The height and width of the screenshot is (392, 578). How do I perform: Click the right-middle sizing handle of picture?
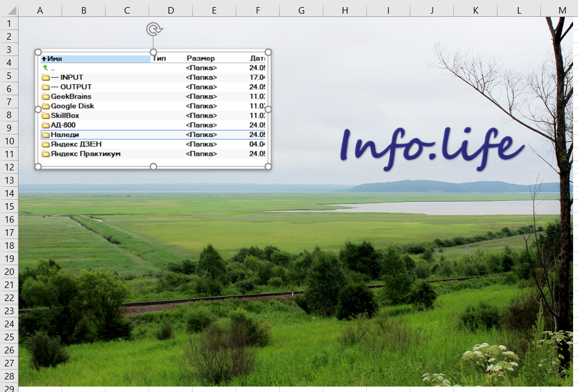click(268, 109)
